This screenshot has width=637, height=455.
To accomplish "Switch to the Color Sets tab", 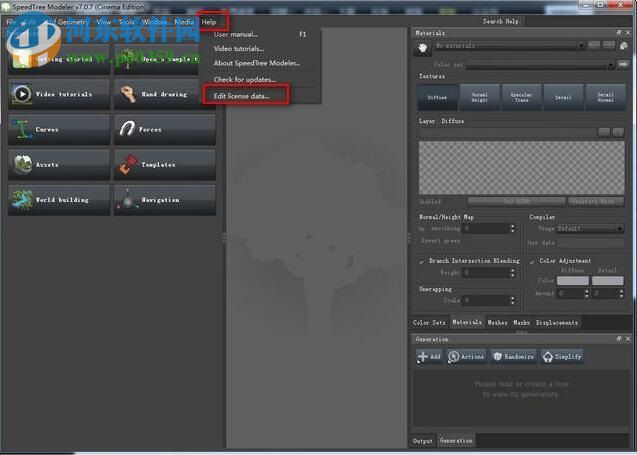I will pyautogui.click(x=429, y=323).
